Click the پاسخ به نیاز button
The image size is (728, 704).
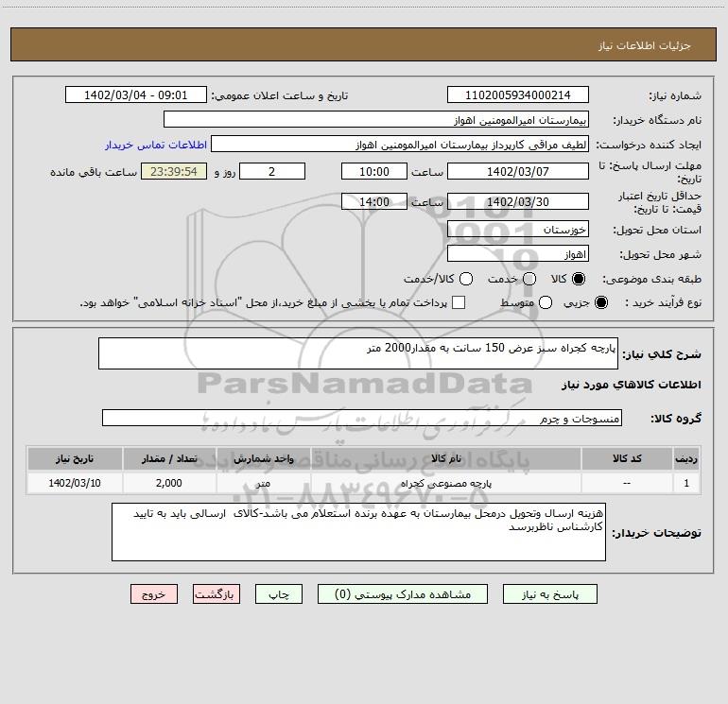click(550, 594)
